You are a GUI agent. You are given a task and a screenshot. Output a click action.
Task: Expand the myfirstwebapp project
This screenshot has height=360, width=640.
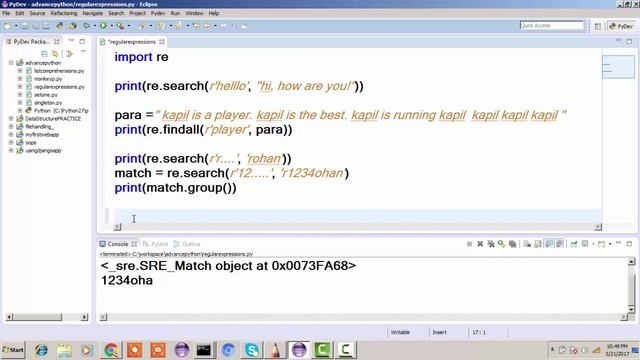click(11, 134)
